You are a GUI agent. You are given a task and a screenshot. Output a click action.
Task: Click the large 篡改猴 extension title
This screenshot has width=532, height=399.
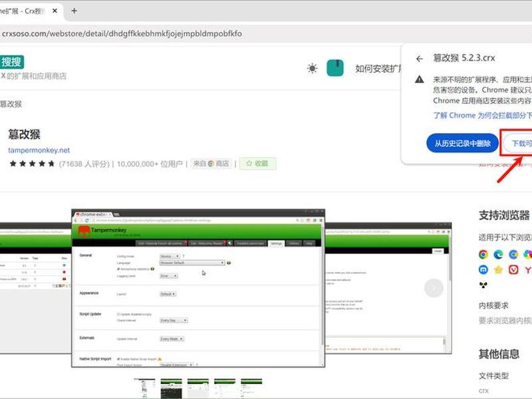pos(24,135)
